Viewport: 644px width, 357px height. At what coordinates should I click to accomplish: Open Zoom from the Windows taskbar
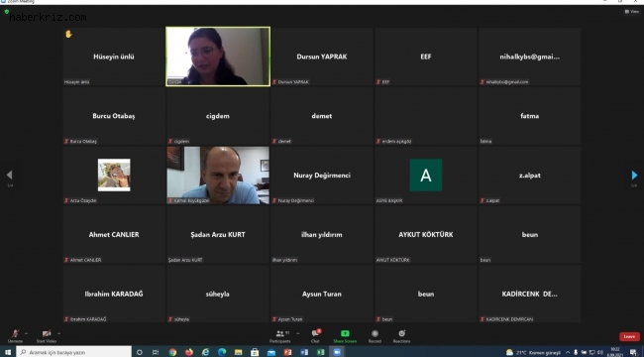[x=337, y=352]
